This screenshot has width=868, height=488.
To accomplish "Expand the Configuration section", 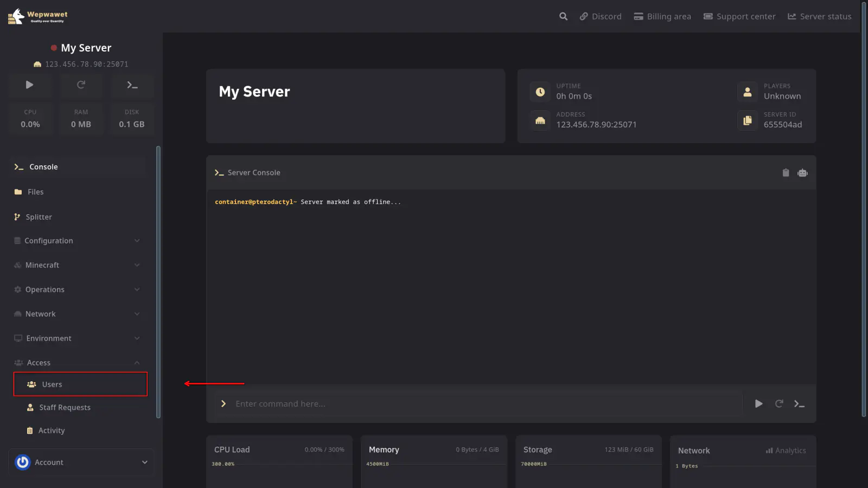I will [x=77, y=241].
